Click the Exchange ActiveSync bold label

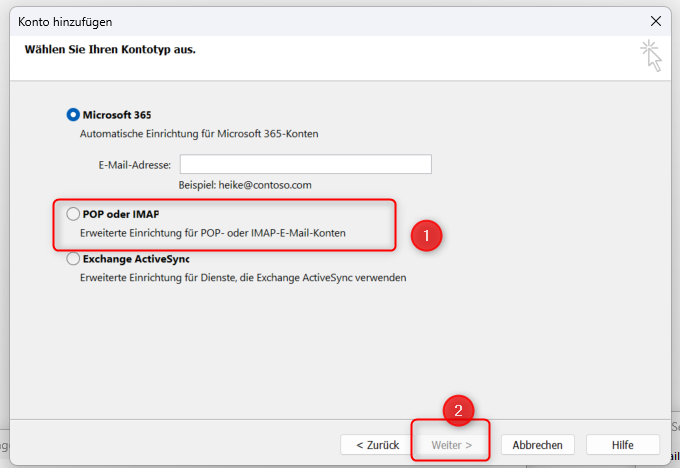[135, 258]
